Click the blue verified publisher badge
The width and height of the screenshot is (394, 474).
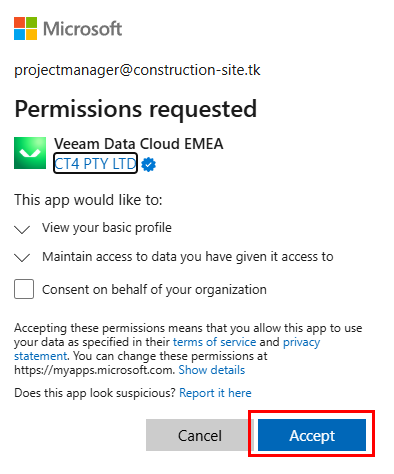[x=148, y=164]
